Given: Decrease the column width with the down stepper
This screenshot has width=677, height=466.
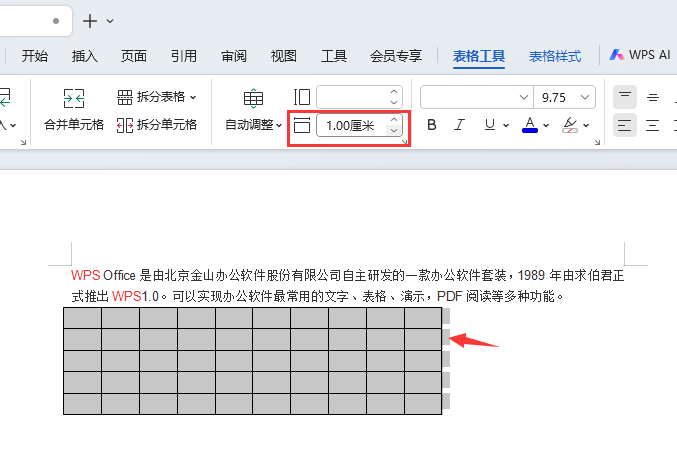Looking at the screenshot, I should click(394, 102).
